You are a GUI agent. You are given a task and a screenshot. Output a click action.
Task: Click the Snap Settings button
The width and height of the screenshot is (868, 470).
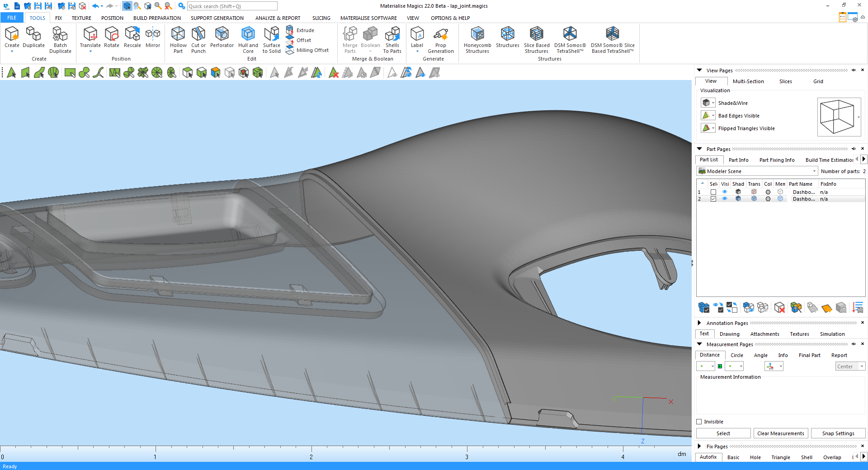[x=838, y=433]
